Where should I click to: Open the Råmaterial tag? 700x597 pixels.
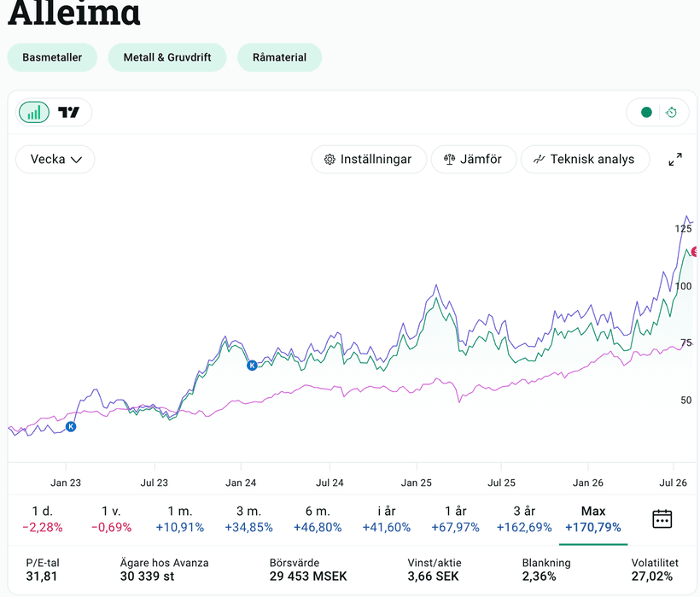pyautogui.click(x=279, y=57)
